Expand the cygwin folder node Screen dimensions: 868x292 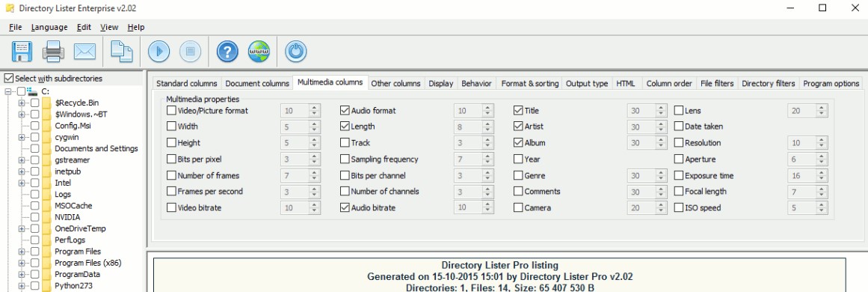point(21,137)
